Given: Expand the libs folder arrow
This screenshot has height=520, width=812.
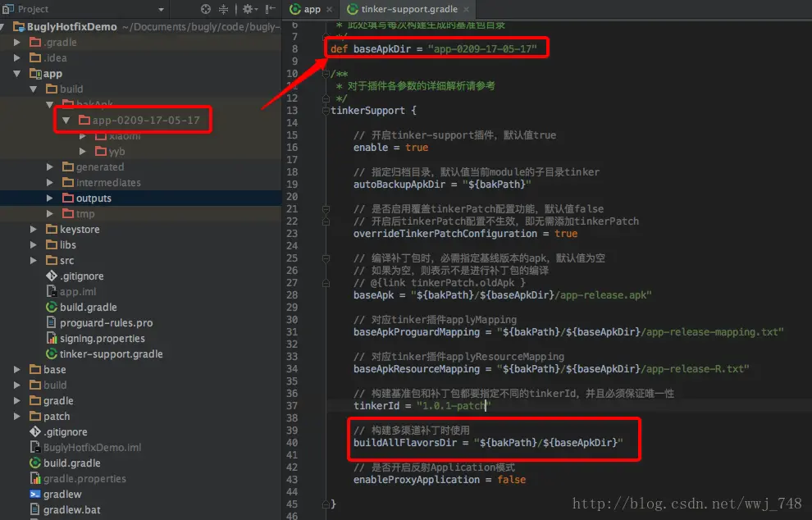Looking at the screenshot, I should 33,244.
